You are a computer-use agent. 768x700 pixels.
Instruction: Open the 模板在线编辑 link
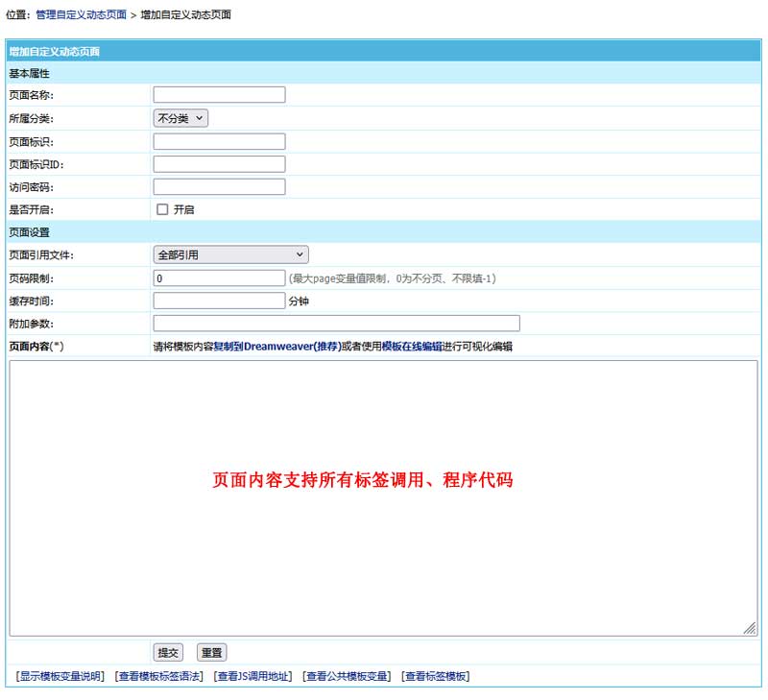[411, 347]
